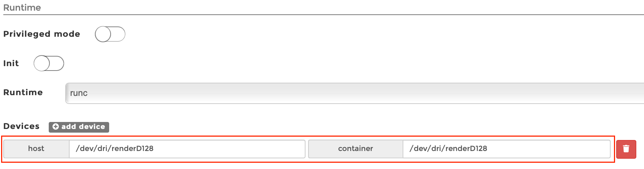This screenshot has width=644, height=169.
Task: Focus the container device path field
Action: (x=506, y=149)
